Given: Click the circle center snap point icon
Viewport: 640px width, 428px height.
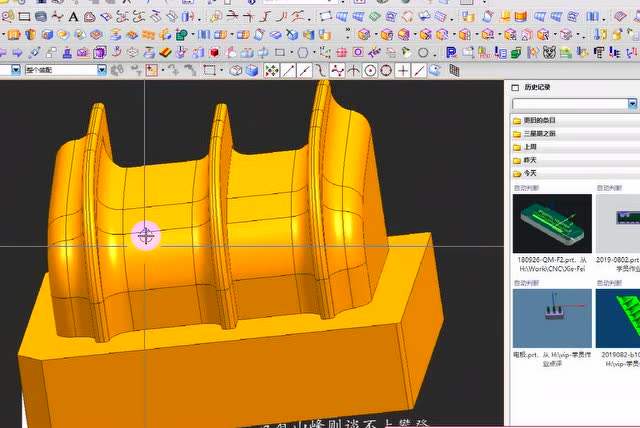Looking at the screenshot, I should point(370,71).
